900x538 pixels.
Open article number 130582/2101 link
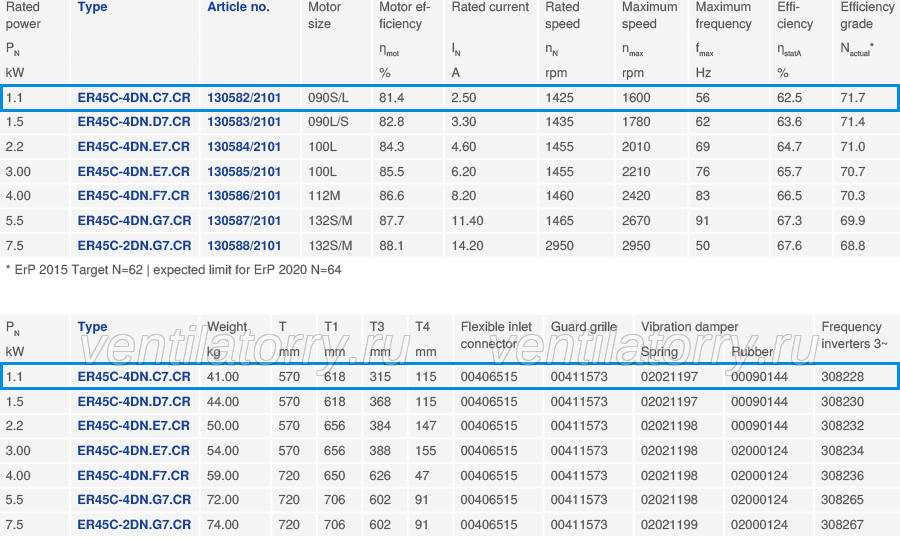click(x=244, y=98)
